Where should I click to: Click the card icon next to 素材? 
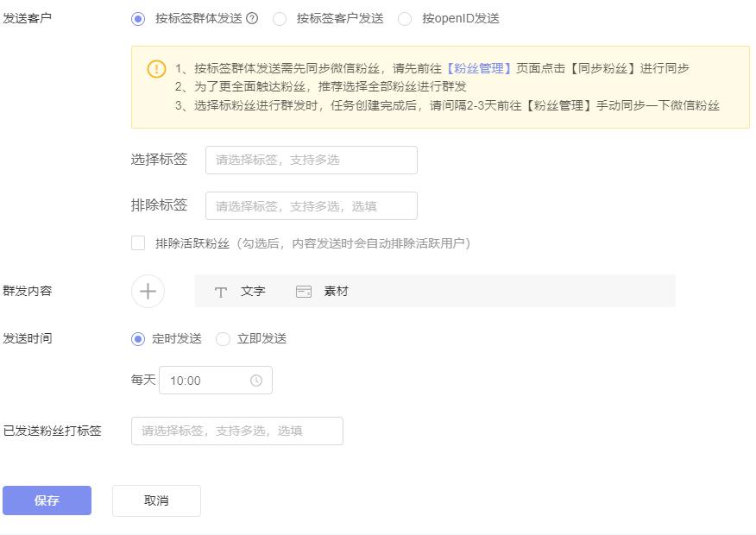tap(303, 291)
